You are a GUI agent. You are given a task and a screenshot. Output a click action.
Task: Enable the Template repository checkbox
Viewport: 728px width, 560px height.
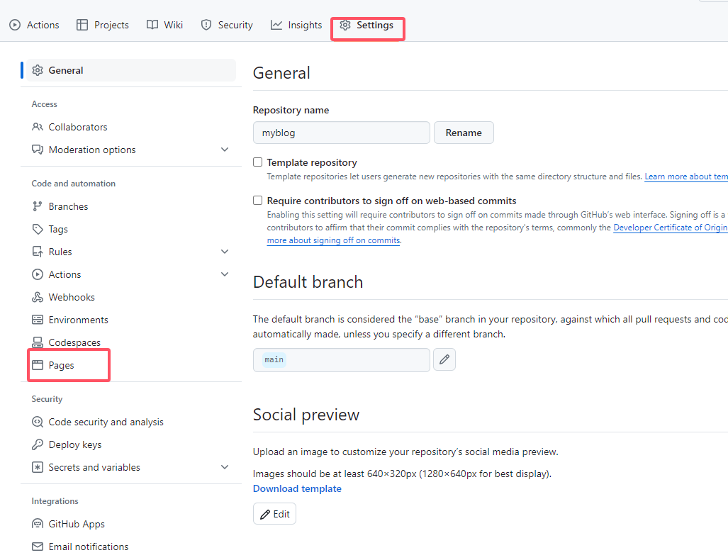[258, 162]
